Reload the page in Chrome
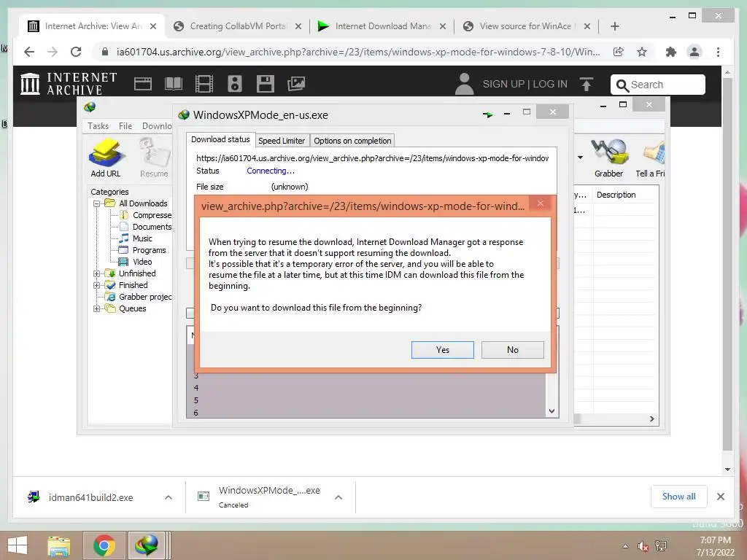This screenshot has height=560, width=747. (x=76, y=52)
